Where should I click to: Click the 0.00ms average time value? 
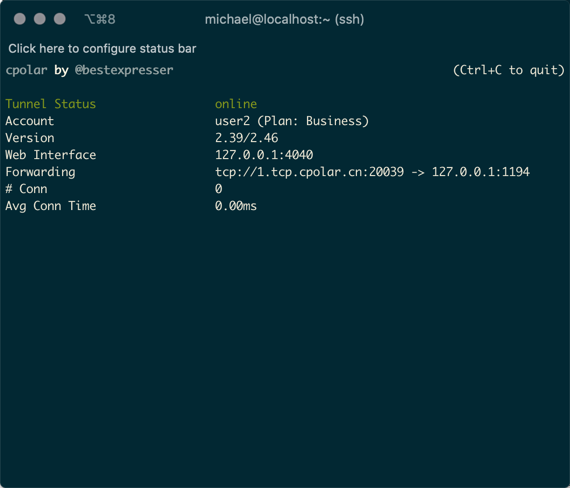coord(236,206)
